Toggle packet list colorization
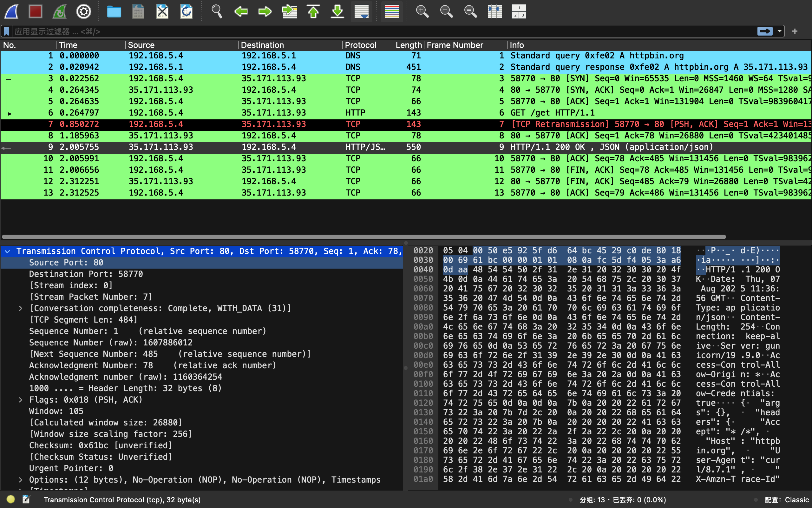 coord(392,11)
